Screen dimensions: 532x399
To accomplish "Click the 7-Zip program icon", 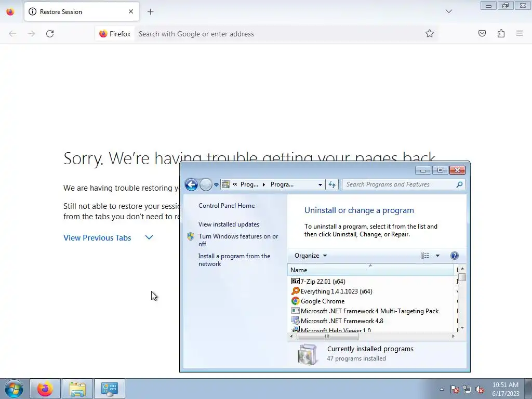I will (x=296, y=281).
